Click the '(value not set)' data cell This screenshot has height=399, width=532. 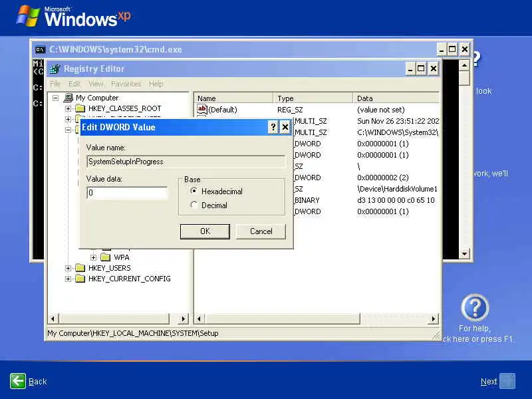380,110
